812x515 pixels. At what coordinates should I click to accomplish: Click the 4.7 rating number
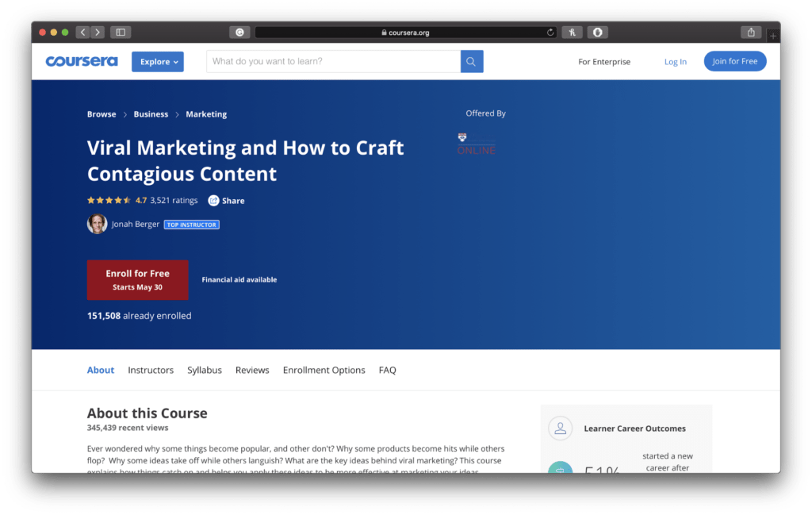click(x=141, y=200)
